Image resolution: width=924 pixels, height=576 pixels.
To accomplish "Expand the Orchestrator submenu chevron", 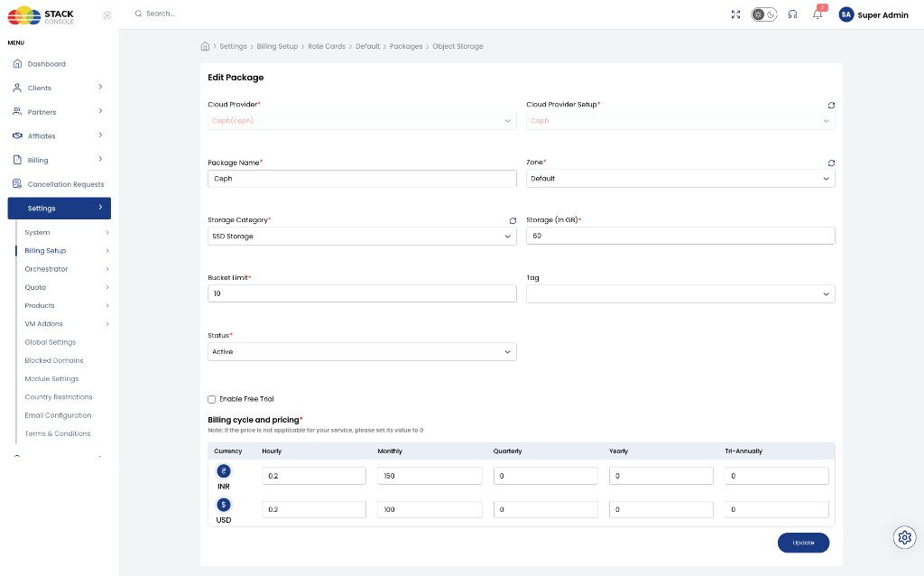I will pos(107,269).
